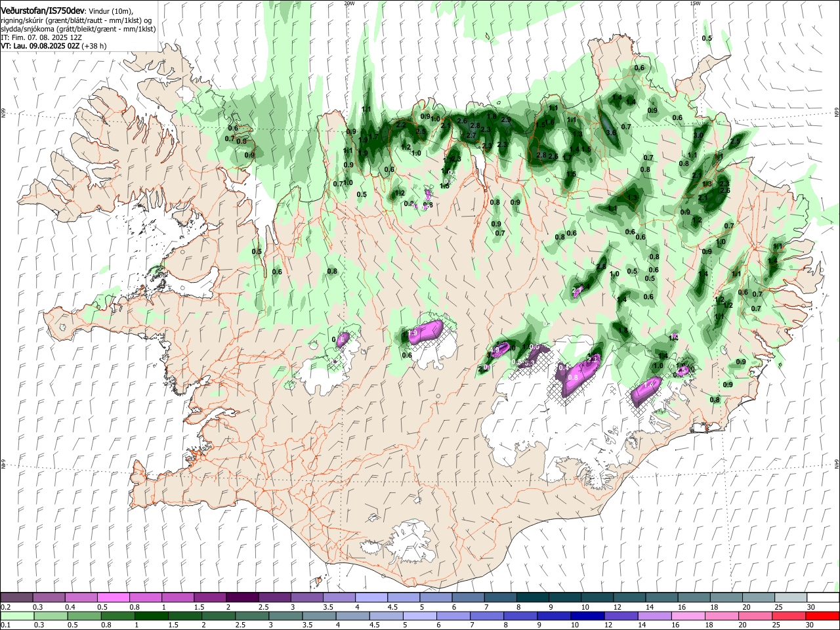The image size is (840, 630).
Task: Select bottom-row green swatch starting at 0.8
Action: point(117,616)
